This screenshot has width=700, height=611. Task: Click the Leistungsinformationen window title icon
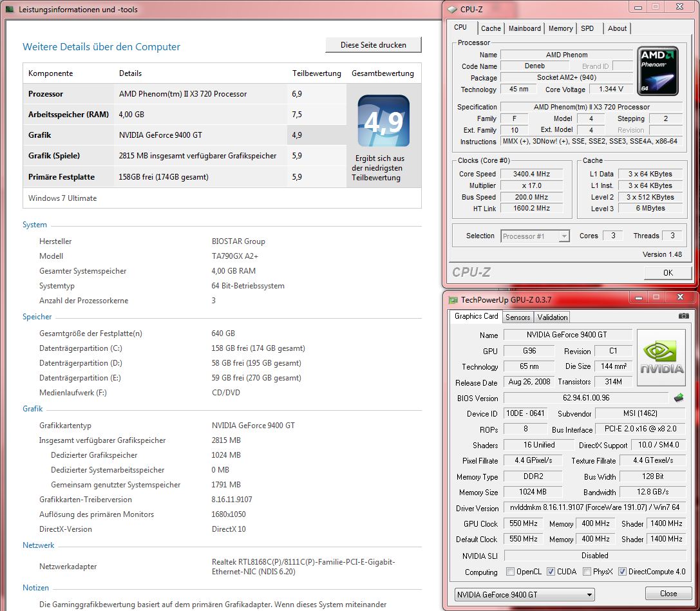coord(10,10)
